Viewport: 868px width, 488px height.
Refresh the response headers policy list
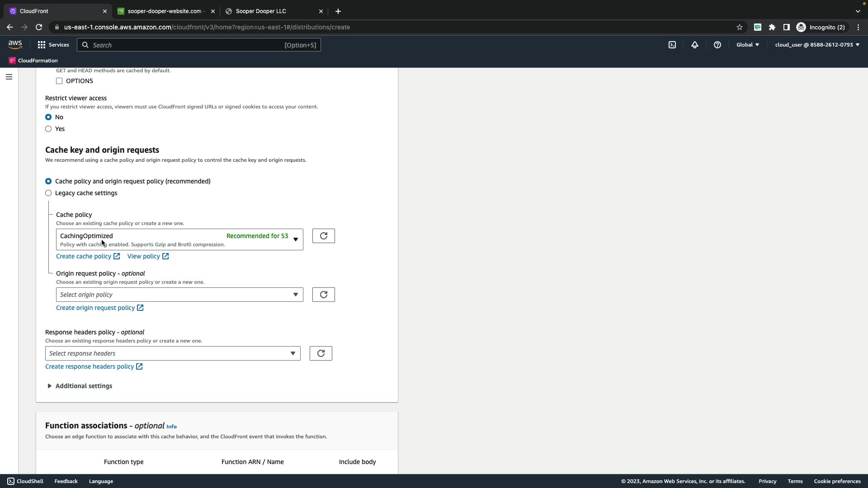[x=321, y=353]
